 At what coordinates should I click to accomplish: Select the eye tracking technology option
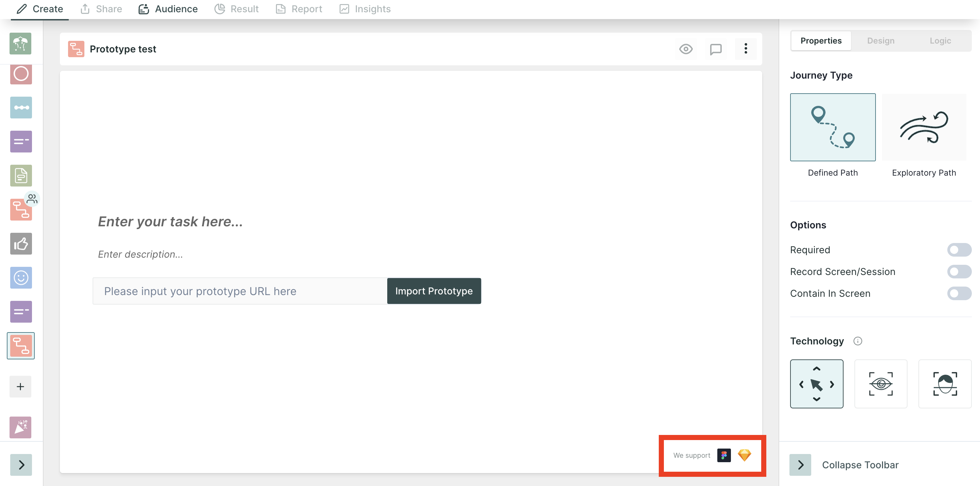tap(881, 384)
